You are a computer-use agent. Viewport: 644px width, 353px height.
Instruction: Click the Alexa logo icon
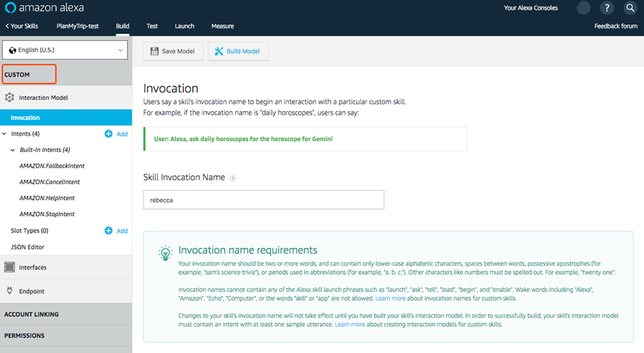click(11, 8)
